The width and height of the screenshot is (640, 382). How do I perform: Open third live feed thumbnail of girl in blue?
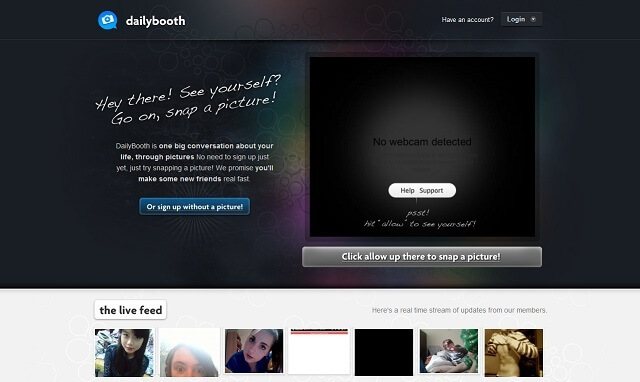(254, 351)
